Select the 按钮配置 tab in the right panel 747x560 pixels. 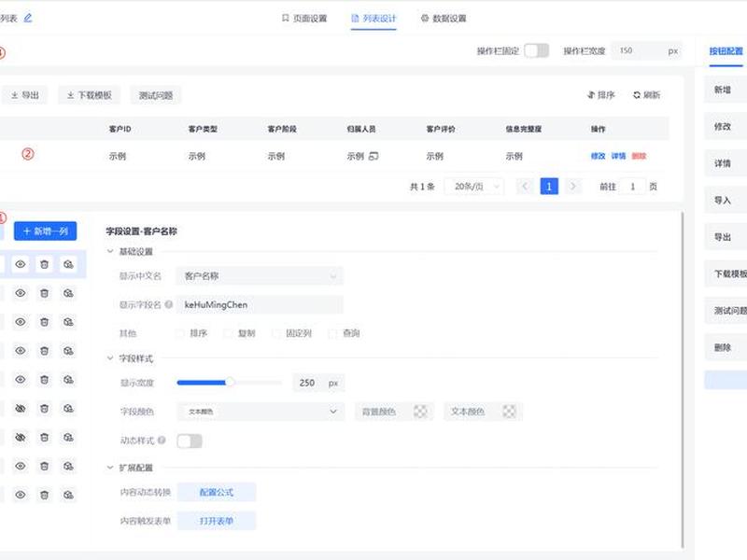726,51
